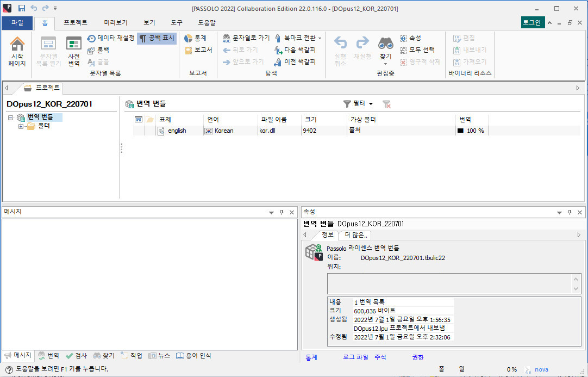The image size is (588, 377).
Task: Click 앞으로 가기 forward navigation
Action: click(x=243, y=62)
